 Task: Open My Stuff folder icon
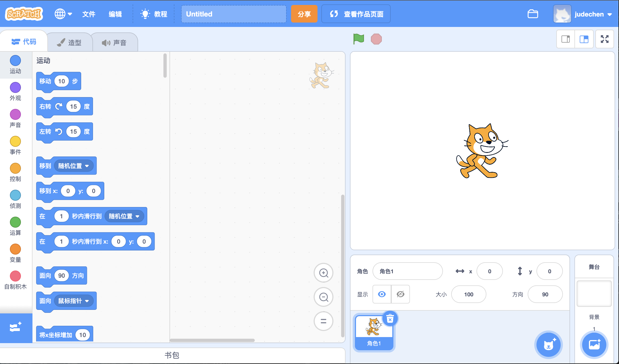[533, 14]
